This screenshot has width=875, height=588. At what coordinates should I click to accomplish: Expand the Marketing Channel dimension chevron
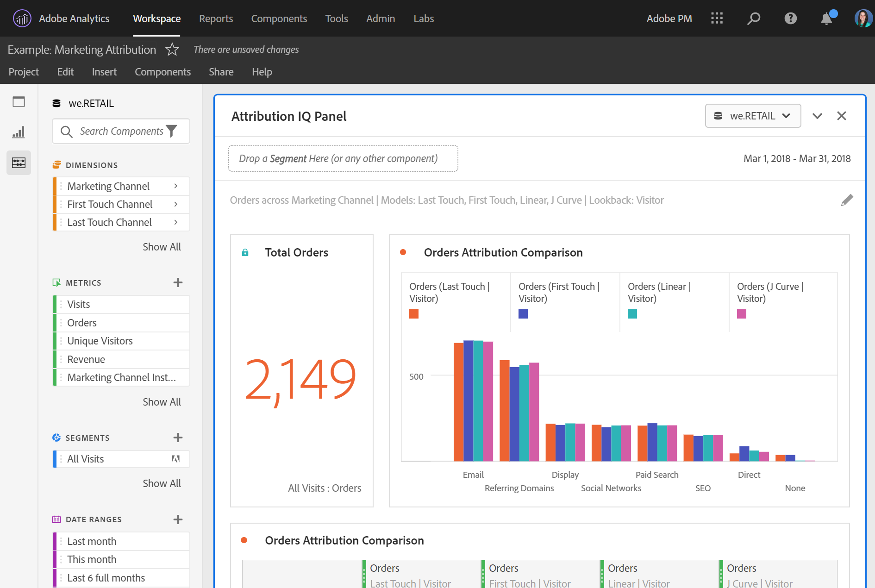tap(176, 186)
